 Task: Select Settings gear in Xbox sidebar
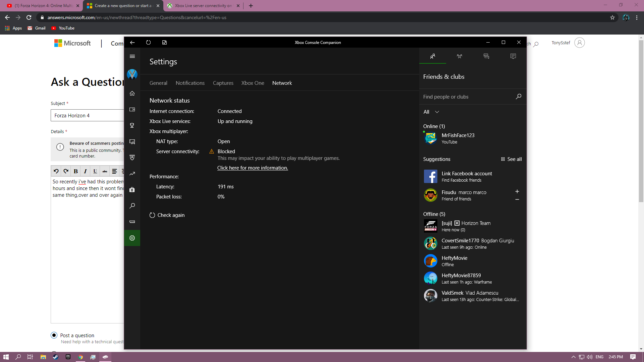[132, 238]
